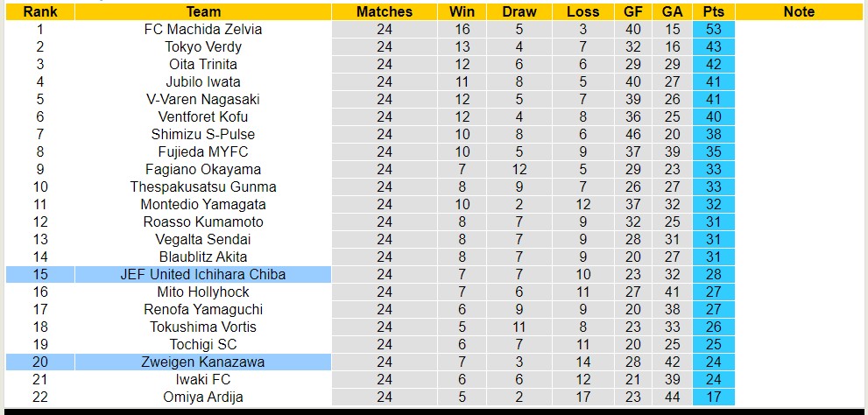Select the Pts column header
868x415 pixels.
[x=712, y=11]
